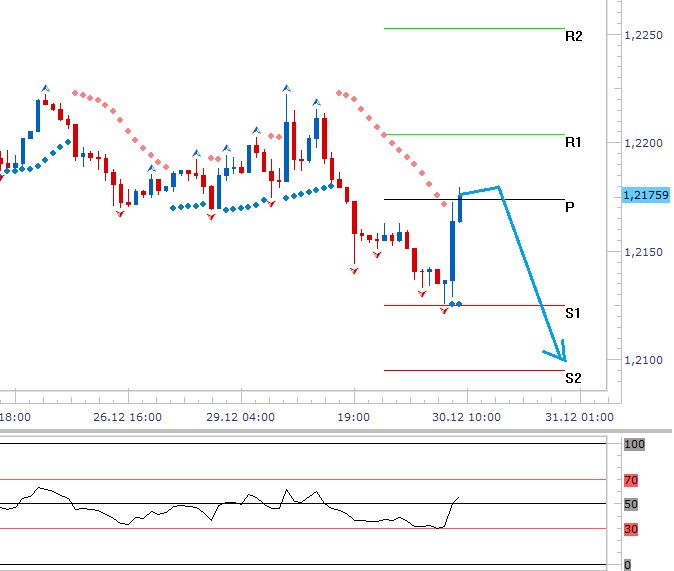Click the blue Parabolic SAR dots on S1 line
This screenshot has width=674, height=571.
(x=455, y=303)
